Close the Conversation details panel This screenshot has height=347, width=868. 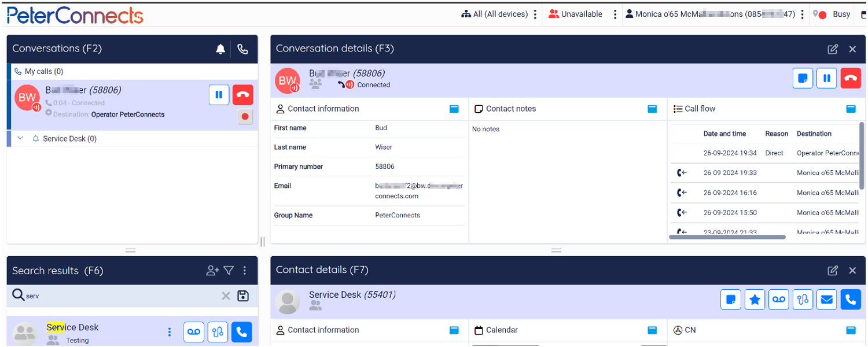pos(852,49)
